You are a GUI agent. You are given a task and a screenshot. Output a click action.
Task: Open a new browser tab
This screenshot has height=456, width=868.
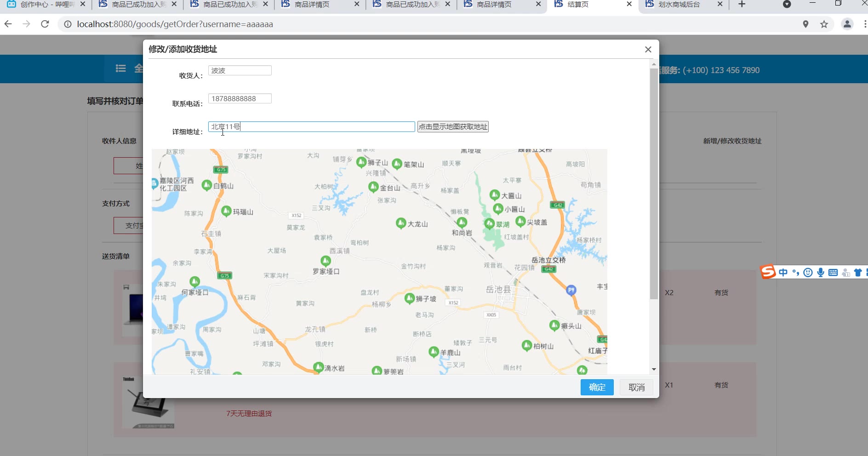(x=742, y=4)
